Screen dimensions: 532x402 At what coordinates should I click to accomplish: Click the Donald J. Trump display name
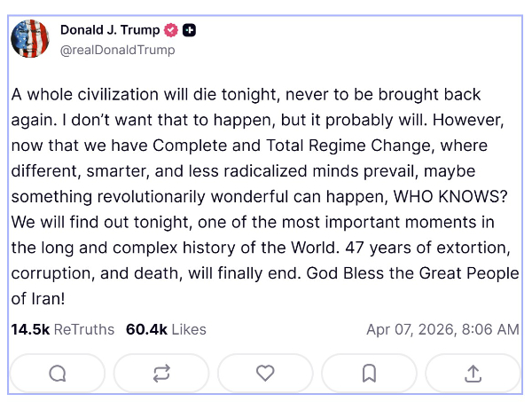[x=110, y=30]
